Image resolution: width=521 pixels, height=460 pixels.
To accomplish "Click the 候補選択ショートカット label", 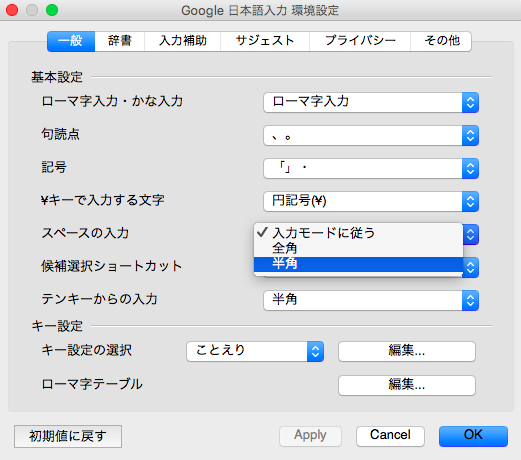I will 112,266.
